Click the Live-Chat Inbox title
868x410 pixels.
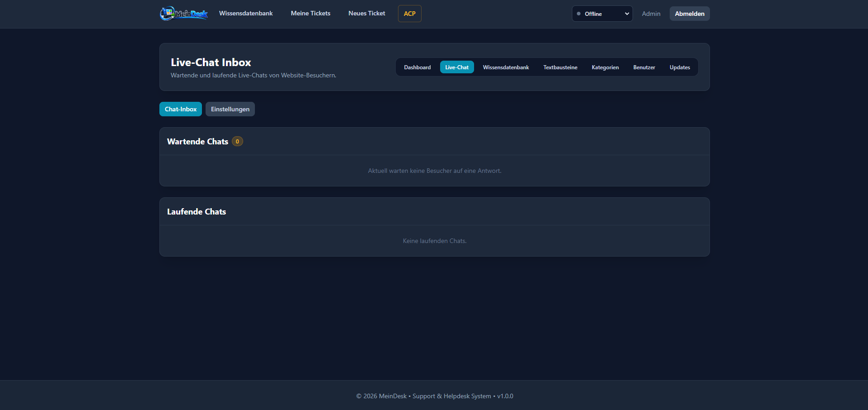pos(211,62)
